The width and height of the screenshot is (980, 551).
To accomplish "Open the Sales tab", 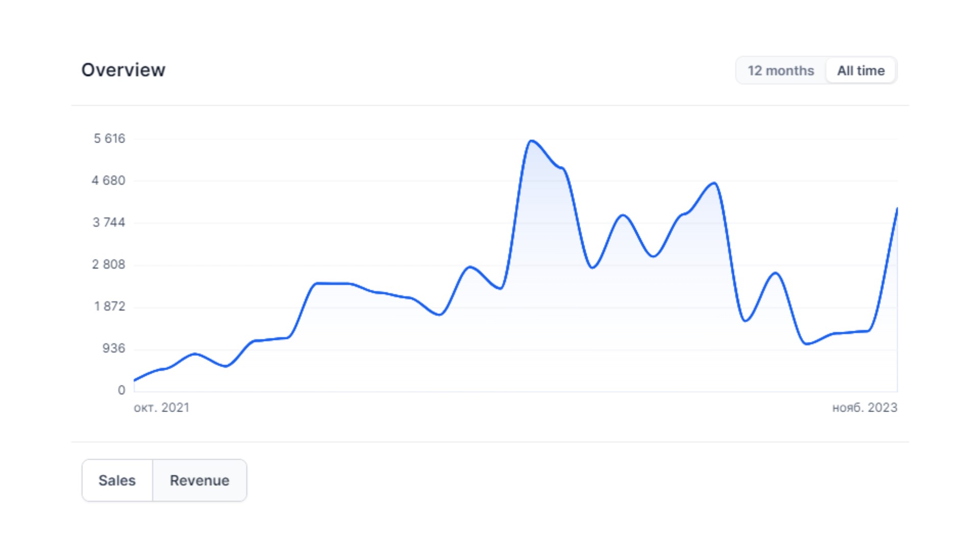I will 117,480.
